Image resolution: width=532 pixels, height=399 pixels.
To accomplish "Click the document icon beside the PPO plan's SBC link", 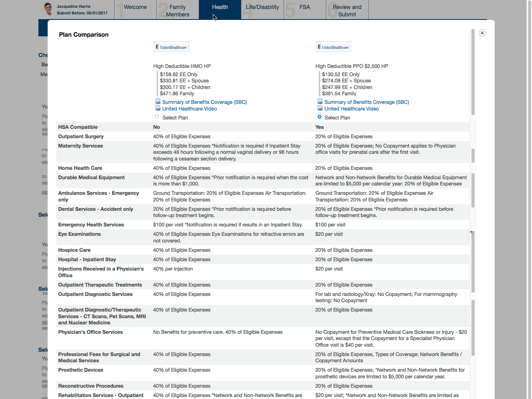I will click(x=320, y=102).
